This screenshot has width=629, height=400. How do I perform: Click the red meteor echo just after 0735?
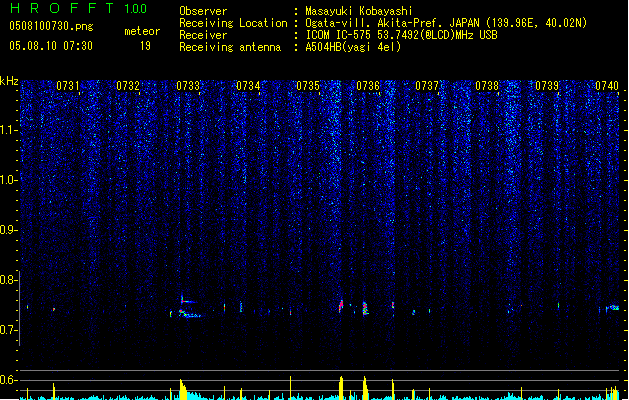pos(341,306)
